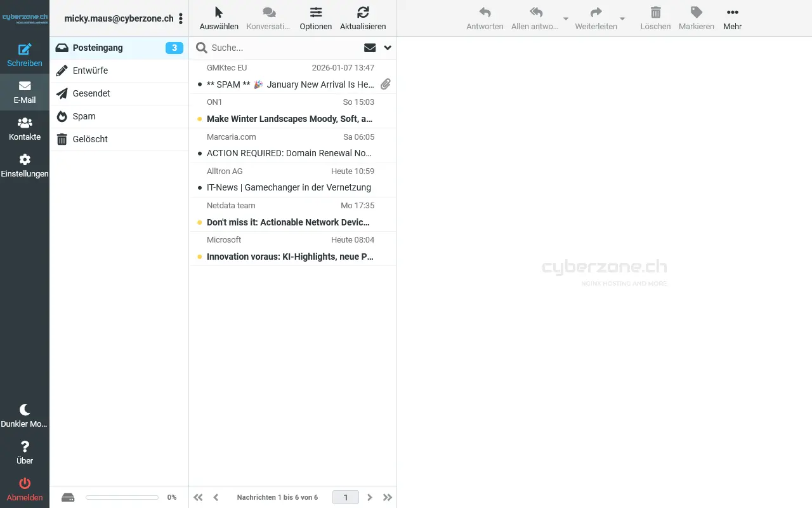812x508 pixels.
Task: Open the account menu three-dot button
Action: (x=181, y=19)
